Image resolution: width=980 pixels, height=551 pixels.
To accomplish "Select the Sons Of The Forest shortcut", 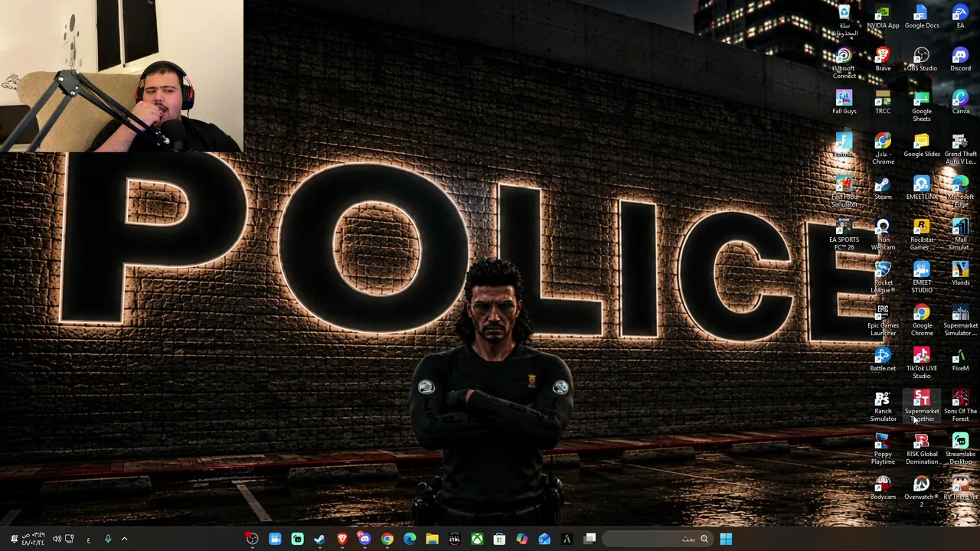I will coord(960,406).
